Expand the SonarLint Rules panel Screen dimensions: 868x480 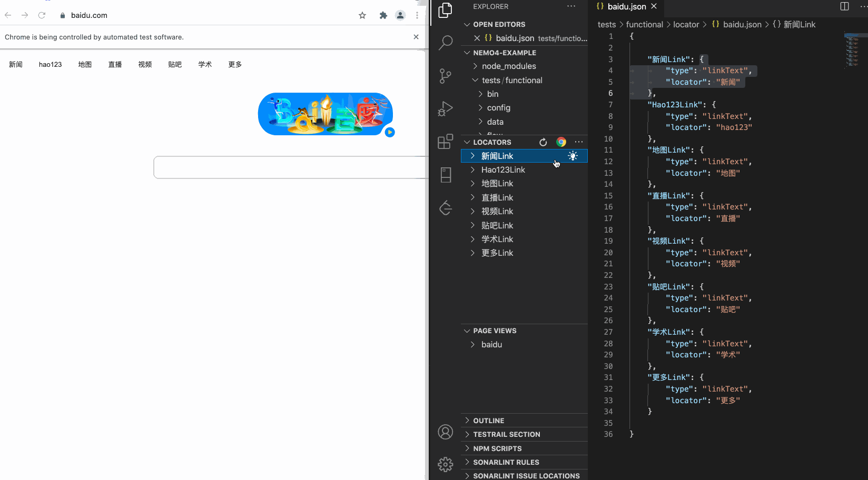[x=467, y=462]
